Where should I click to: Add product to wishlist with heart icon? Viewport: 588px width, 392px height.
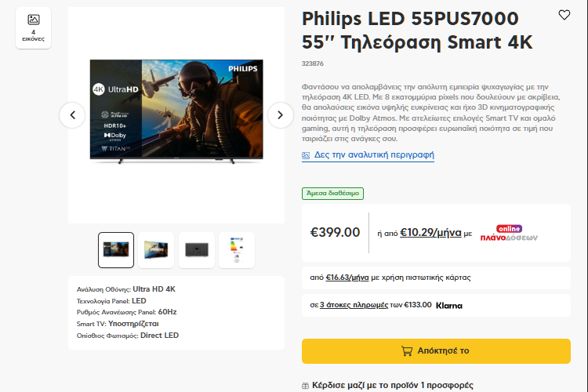(x=564, y=15)
